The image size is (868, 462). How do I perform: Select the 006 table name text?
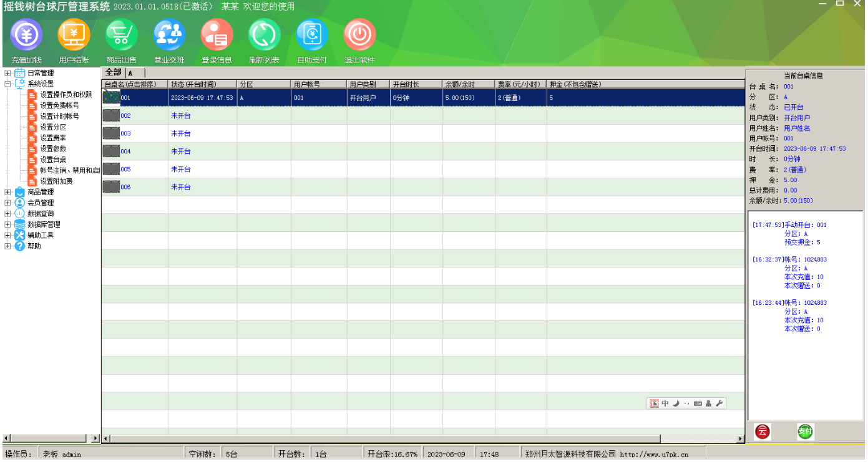click(126, 187)
